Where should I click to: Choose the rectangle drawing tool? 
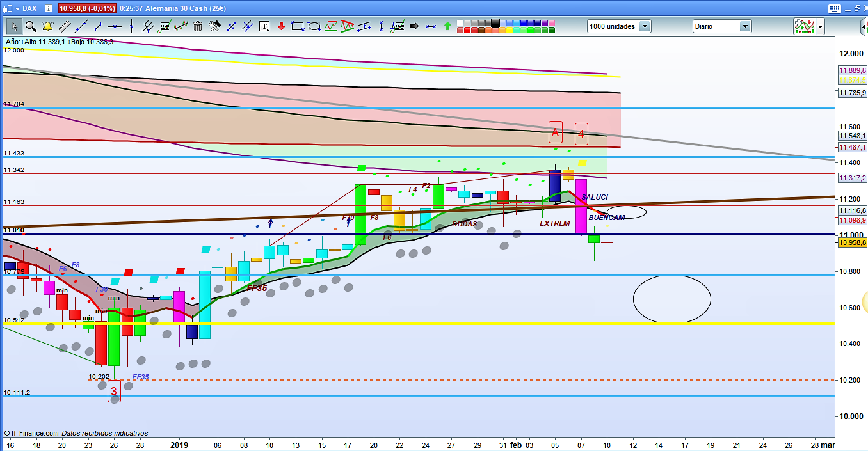click(x=297, y=26)
